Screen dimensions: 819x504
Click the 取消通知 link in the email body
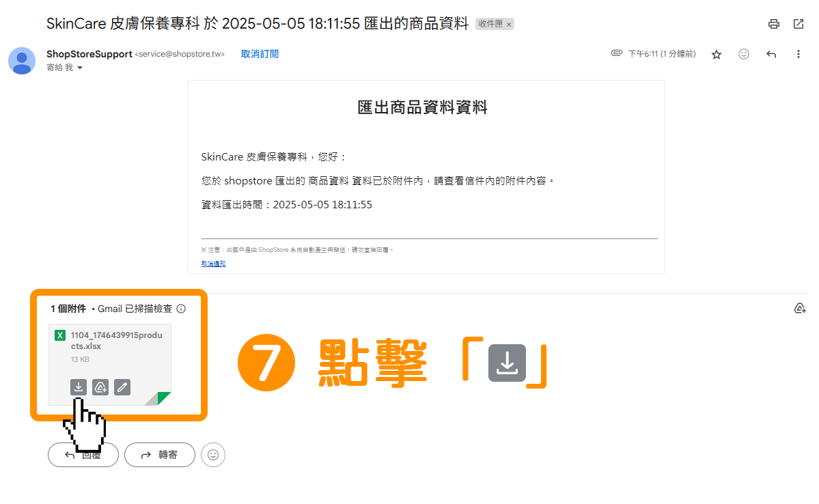213,264
